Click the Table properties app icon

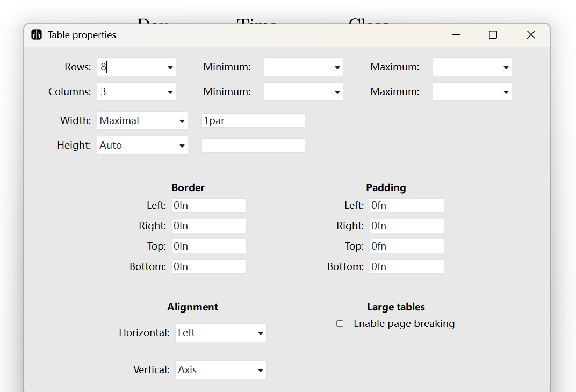[x=37, y=35]
